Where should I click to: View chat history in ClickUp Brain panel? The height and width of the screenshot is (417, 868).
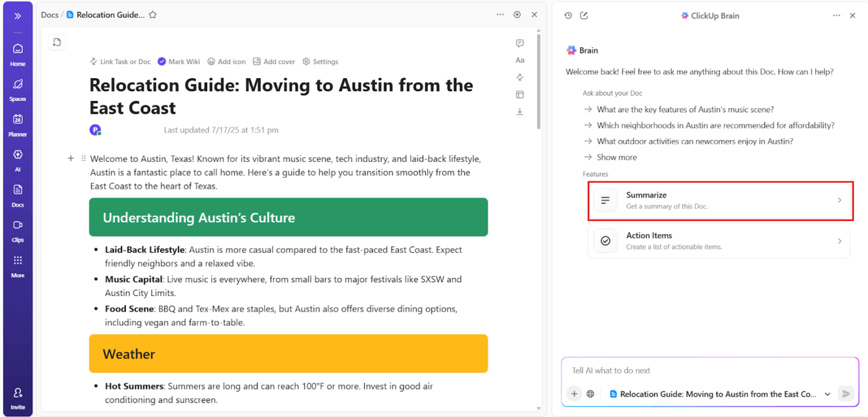click(x=568, y=15)
